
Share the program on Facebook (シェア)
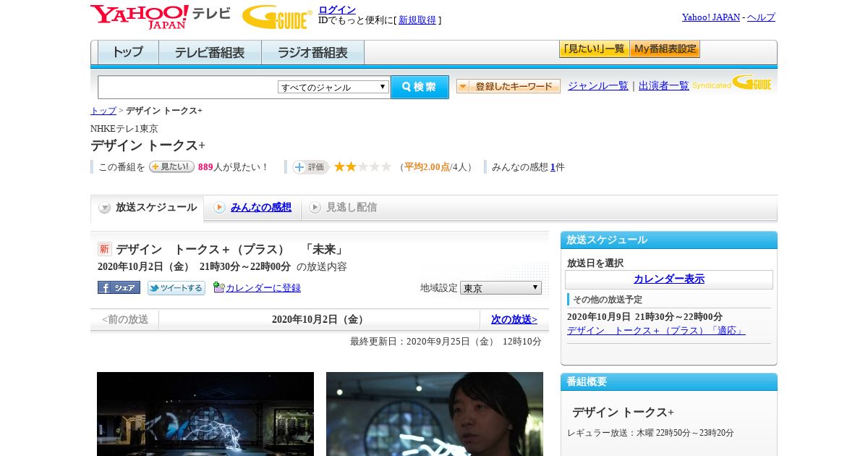[x=119, y=287]
